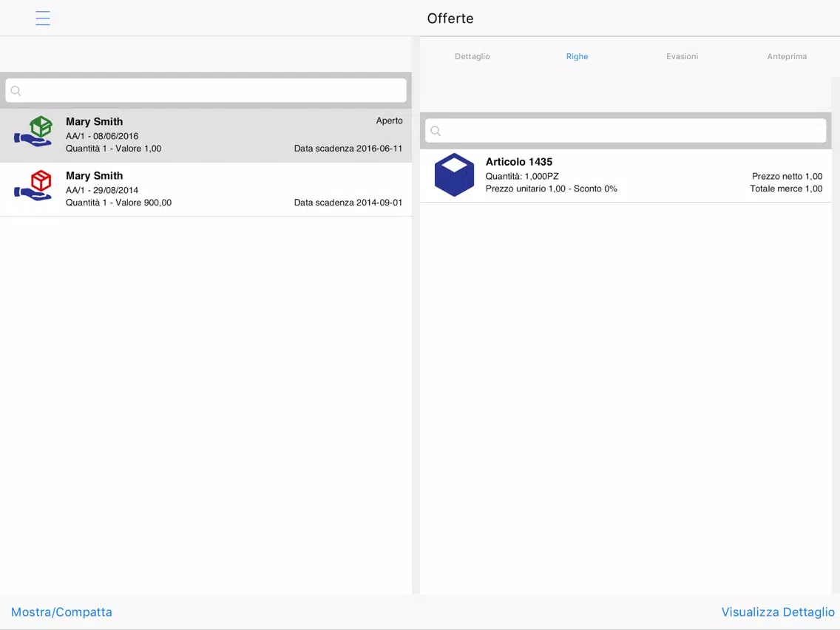This screenshot has height=630, width=840.
Task: Click the green box offer icon
Action: (33, 132)
